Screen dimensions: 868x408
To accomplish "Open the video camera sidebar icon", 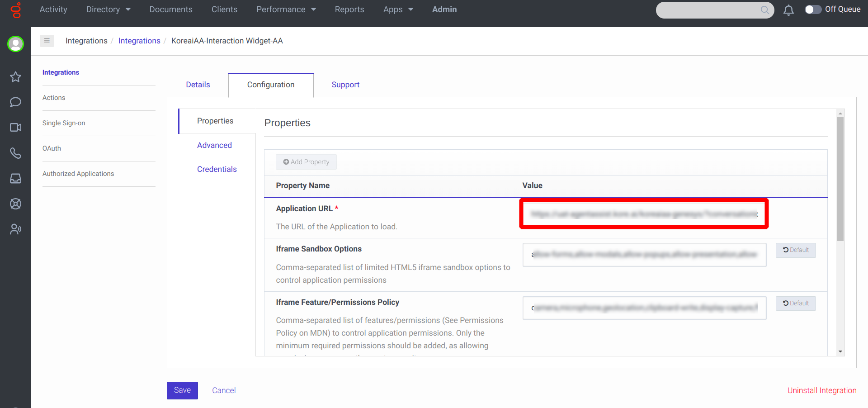I will coord(15,128).
